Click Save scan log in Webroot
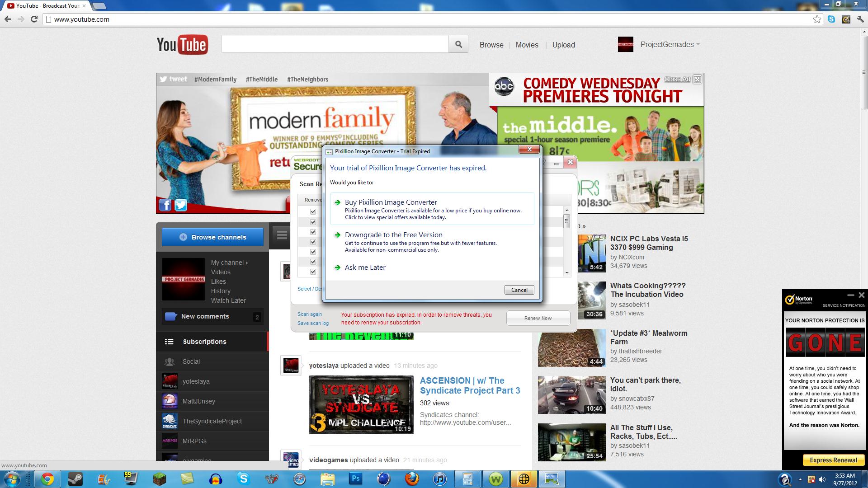868x488 pixels. pos(313,323)
